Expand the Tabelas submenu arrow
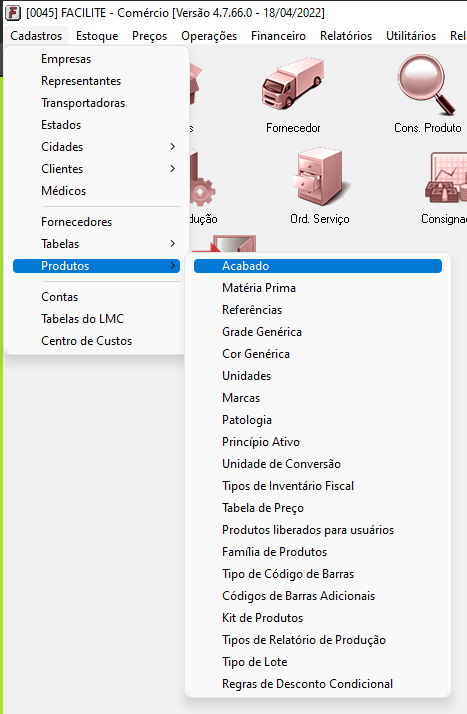 [173, 244]
